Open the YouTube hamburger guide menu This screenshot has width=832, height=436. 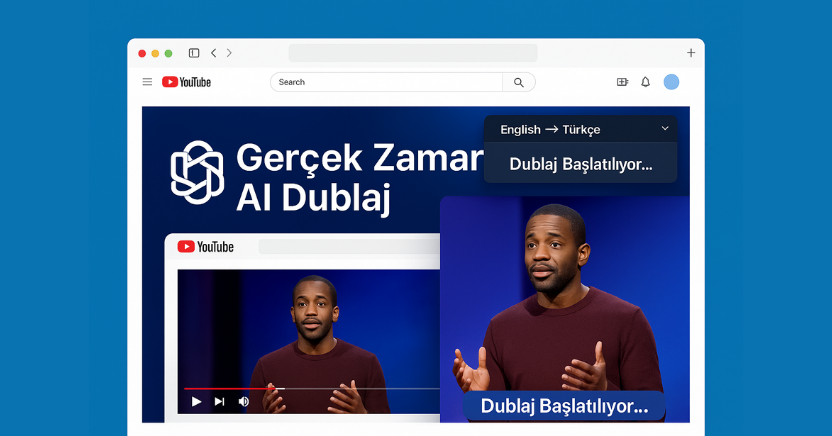[x=147, y=82]
